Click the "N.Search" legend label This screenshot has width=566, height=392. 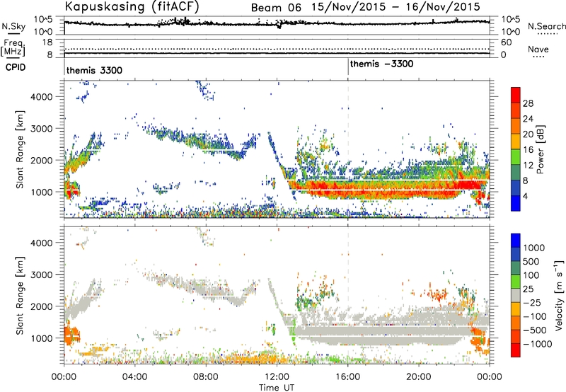click(546, 26)
